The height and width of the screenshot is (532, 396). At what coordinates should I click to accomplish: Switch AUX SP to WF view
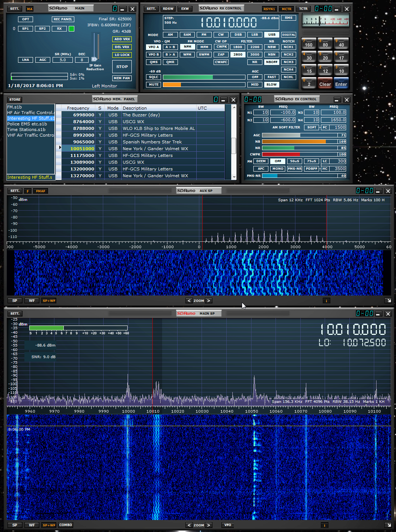[32, 301]
